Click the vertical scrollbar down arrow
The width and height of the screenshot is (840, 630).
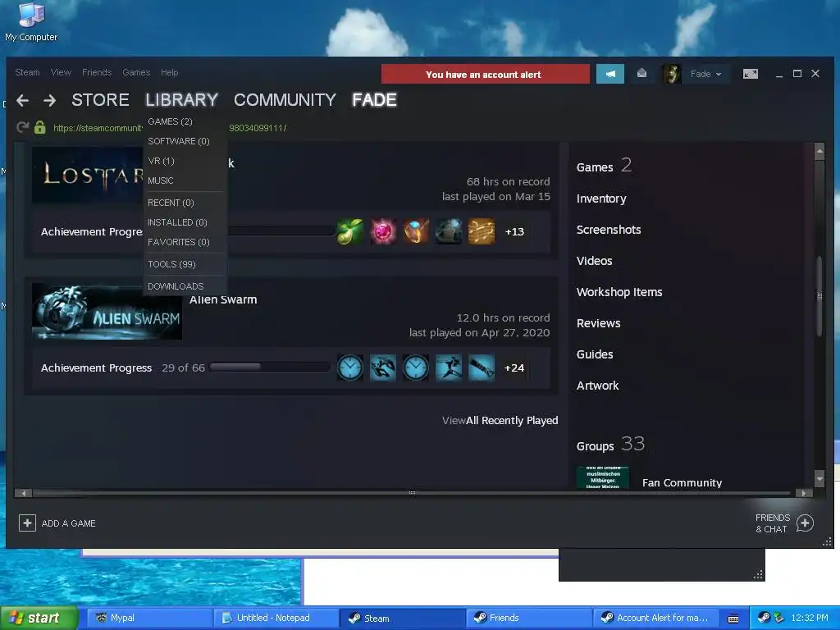point(819,477)
